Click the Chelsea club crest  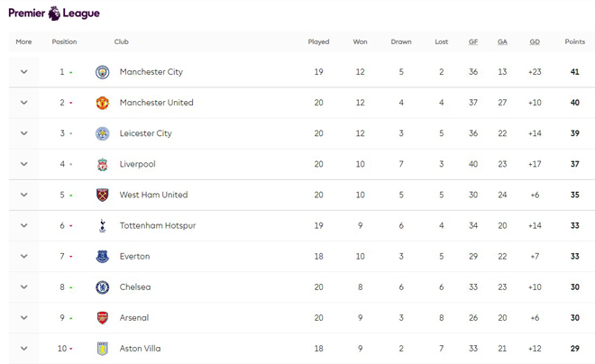tap(102, 287)
